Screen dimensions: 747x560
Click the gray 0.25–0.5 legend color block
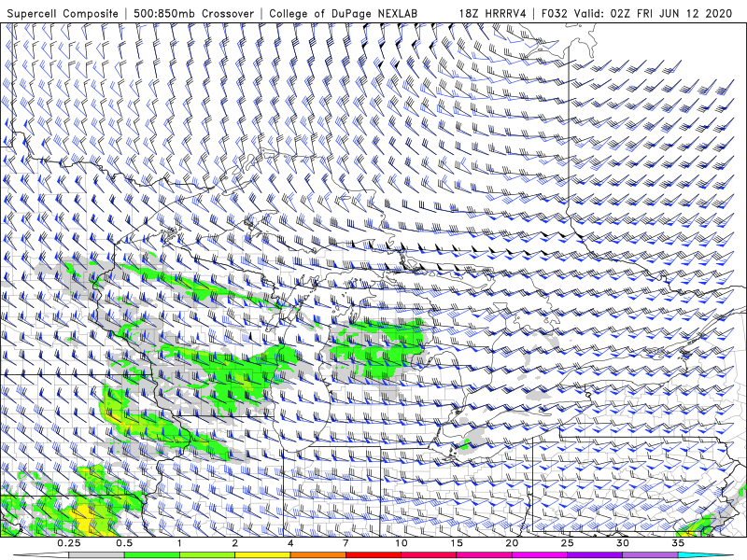96,555
